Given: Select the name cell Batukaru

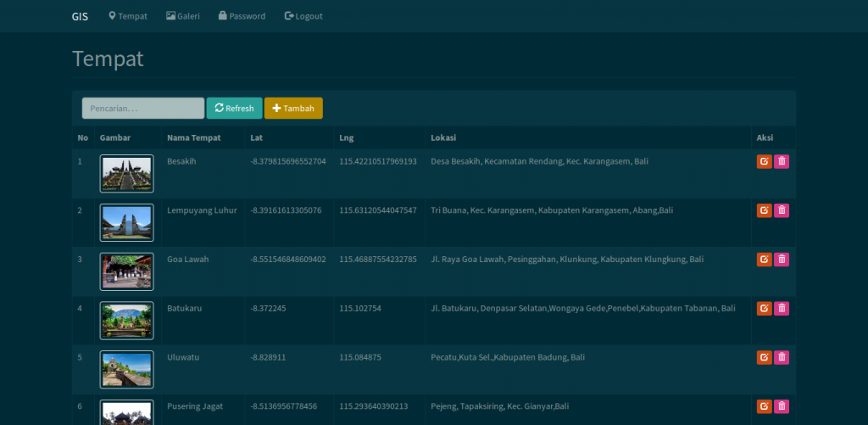Looking at the screenshot, I should pos(184,308).
